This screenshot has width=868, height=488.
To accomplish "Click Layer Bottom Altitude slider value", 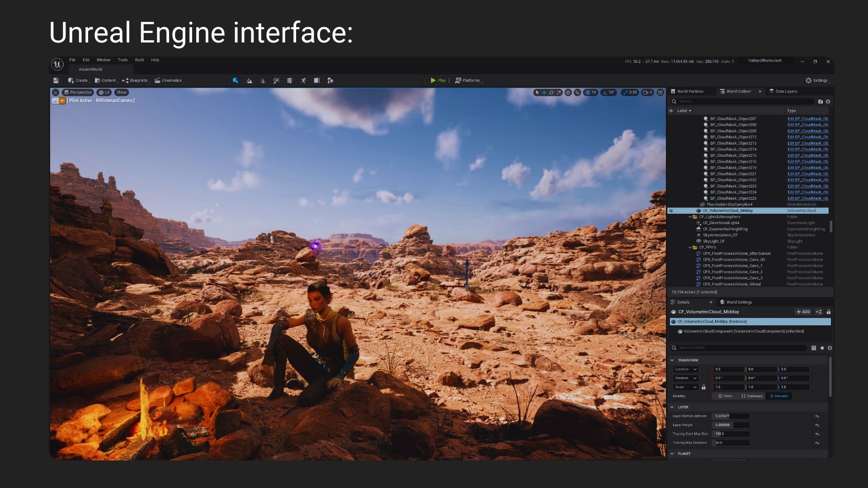I will click(731, 417).
